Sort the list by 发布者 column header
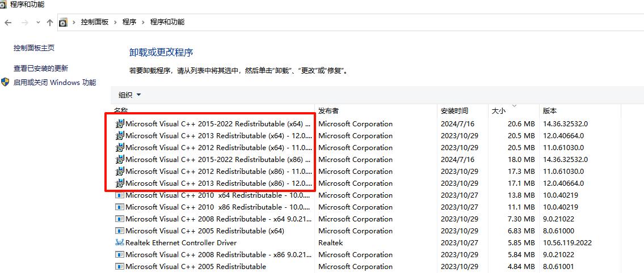The width and height of the screenshot is (644, 273). [329, 110]
